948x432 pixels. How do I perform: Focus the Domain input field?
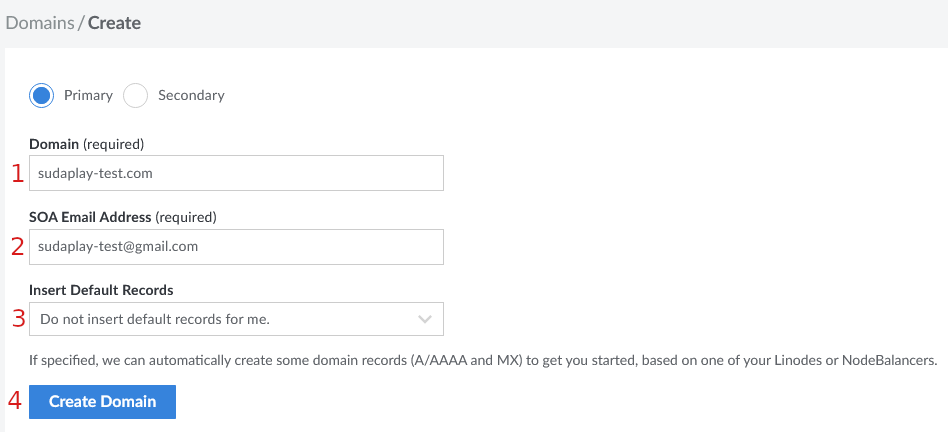pos(236,173)
